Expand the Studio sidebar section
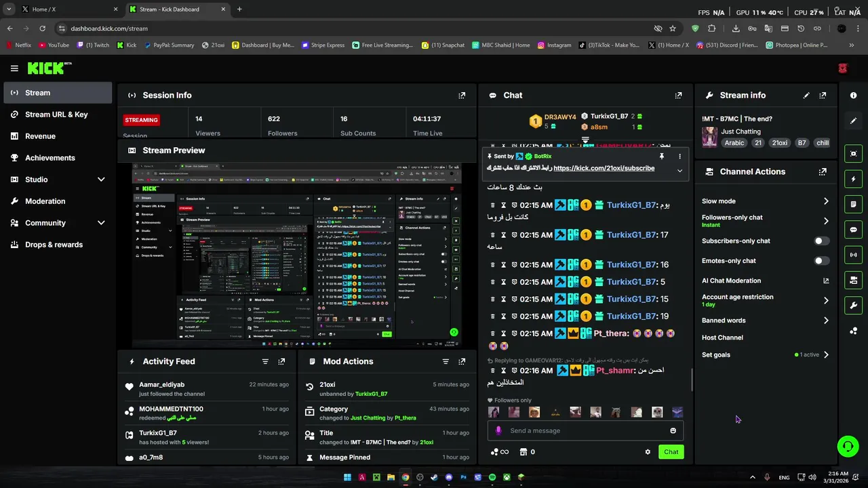868x488 pixels. point(101,180)
